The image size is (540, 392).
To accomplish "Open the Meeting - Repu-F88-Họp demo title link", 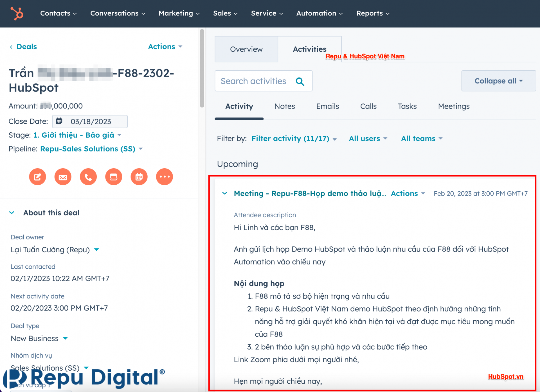I will tap(310, 193).
